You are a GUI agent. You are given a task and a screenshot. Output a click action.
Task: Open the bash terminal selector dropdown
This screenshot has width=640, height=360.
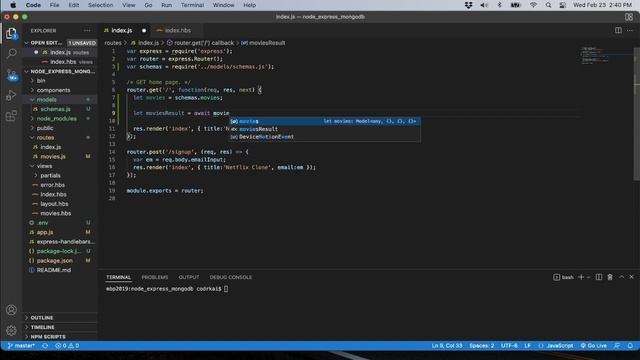(x=564, y=277)
